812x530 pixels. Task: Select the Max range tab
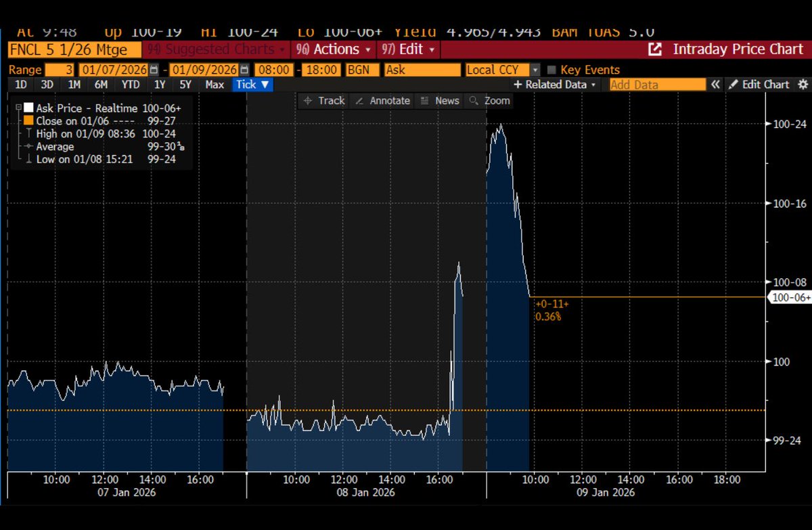(215, 85)
